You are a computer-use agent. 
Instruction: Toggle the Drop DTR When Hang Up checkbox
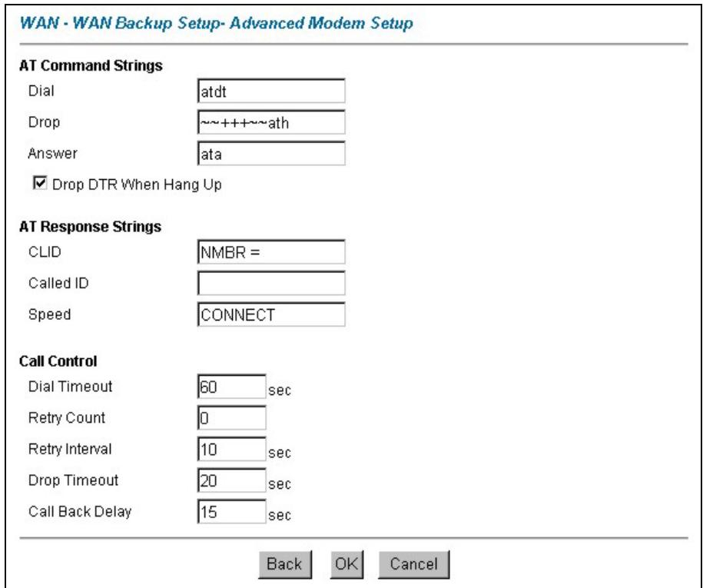(x=40, y=184)
